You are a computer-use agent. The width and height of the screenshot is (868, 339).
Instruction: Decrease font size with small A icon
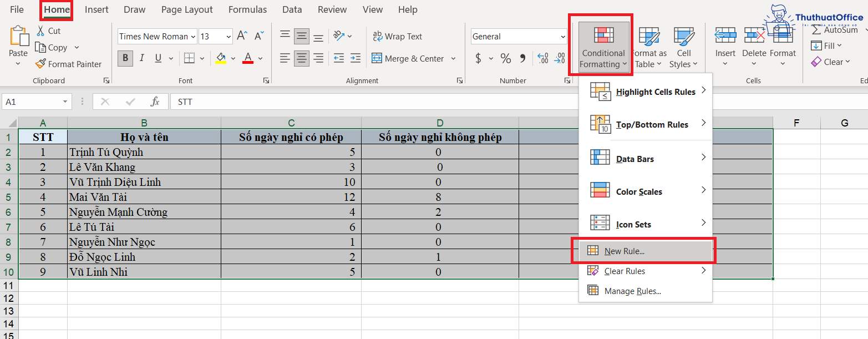tap(258, 37)
